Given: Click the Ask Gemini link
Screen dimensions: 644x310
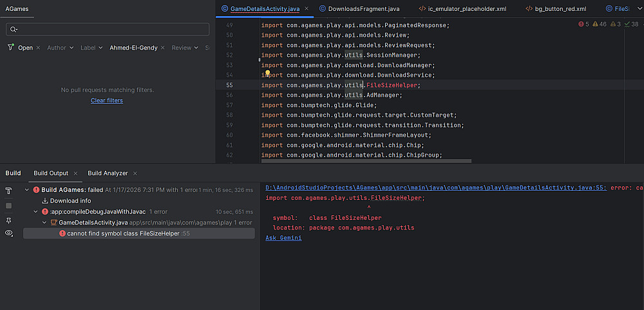Looking at the screenshot, I should coord(283,238).
